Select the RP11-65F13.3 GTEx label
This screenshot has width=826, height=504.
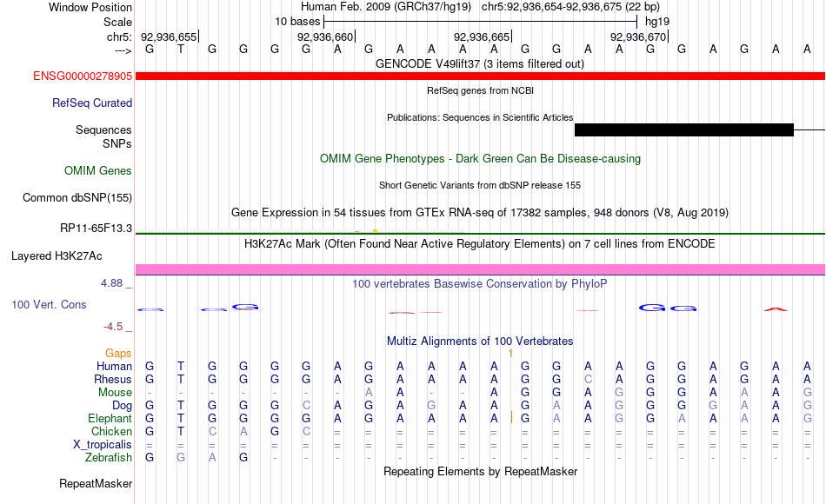coord(96,228)
